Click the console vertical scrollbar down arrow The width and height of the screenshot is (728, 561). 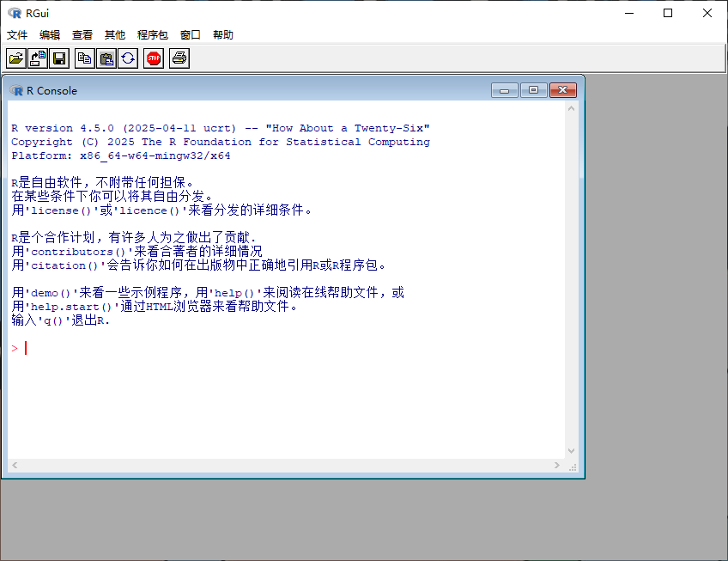click(x=572, y=451)
